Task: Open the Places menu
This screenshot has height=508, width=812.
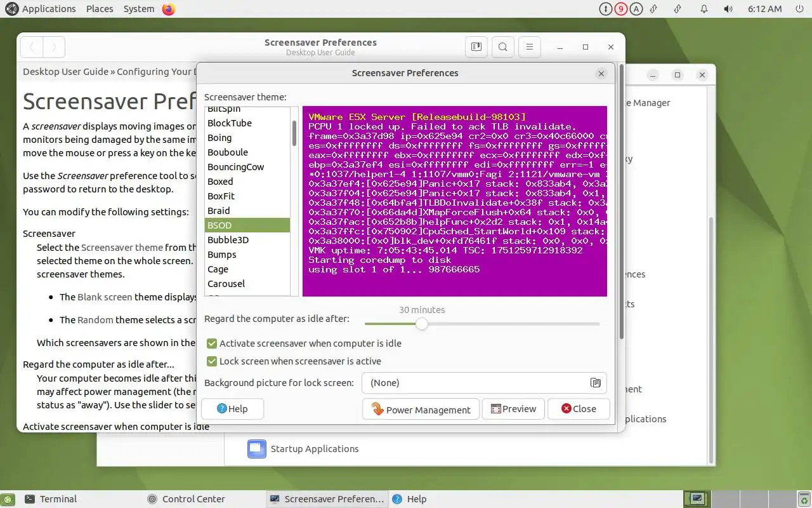Action: pos(100,9)
